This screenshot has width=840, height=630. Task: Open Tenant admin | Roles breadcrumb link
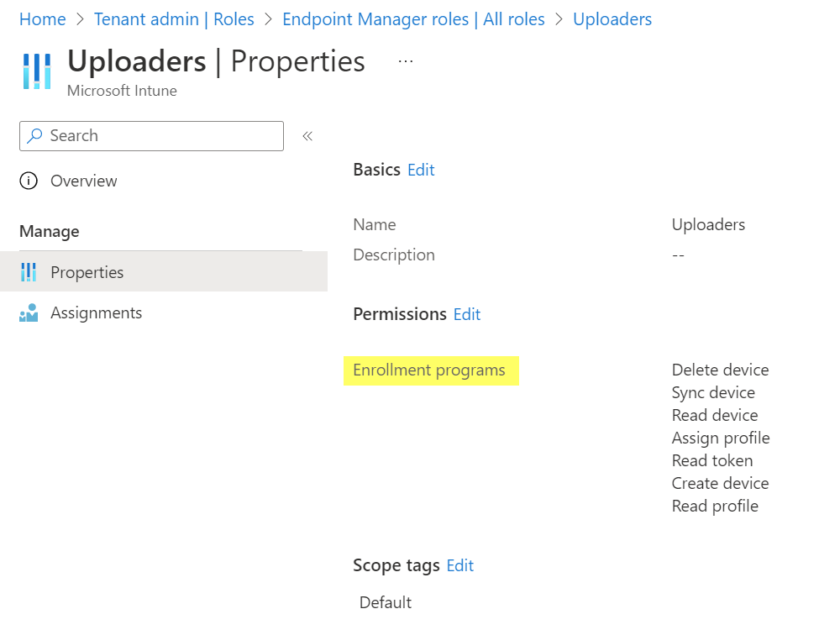[174, 18]
